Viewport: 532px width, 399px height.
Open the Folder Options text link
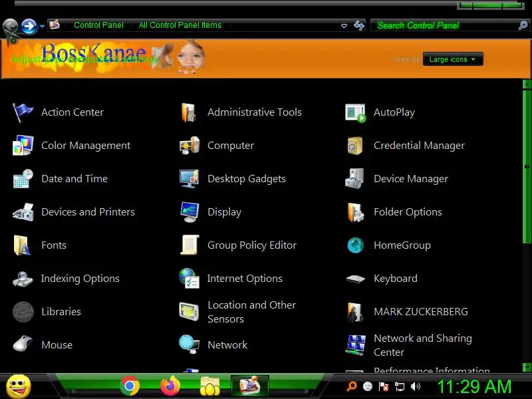point(408,212)
